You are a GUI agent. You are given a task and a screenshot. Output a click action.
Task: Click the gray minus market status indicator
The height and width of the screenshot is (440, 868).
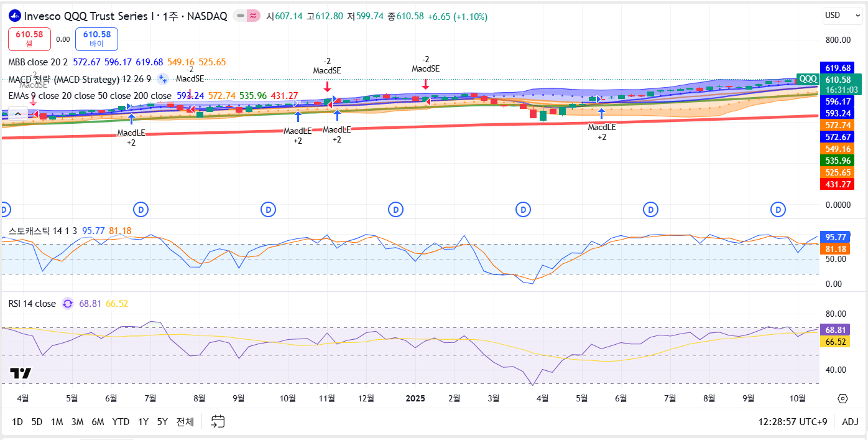[x=240, y=16]
